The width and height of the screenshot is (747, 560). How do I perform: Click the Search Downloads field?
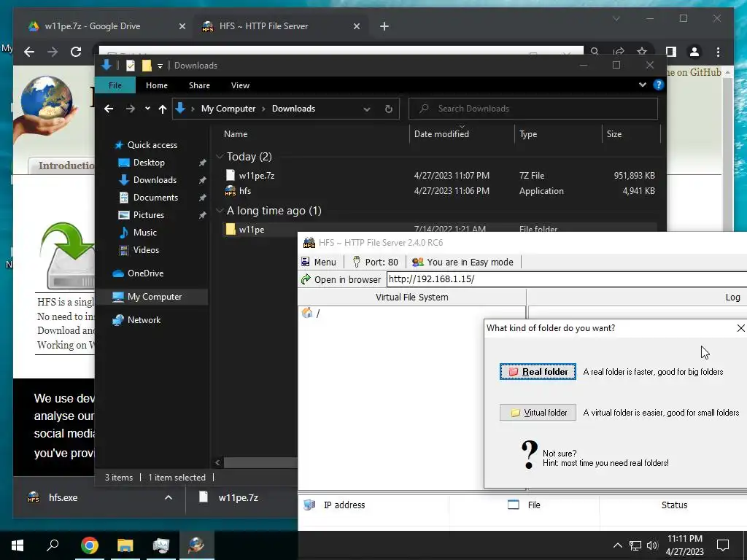pos(533,109)
